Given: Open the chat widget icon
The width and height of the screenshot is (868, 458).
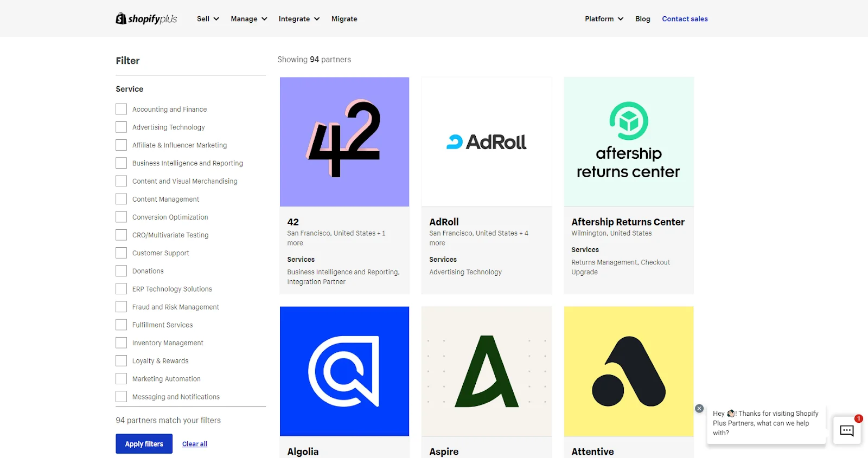Looking at the screenshot, I should 847,430.
